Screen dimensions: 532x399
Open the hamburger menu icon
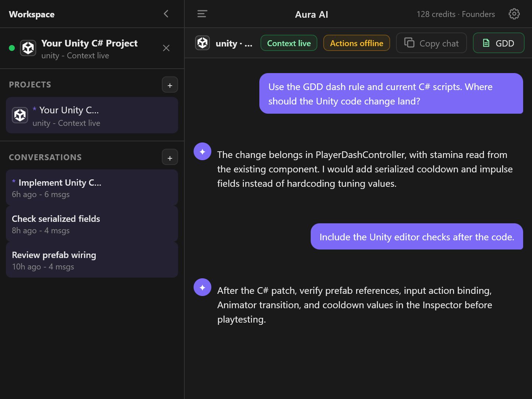click(x=202, y=14)
